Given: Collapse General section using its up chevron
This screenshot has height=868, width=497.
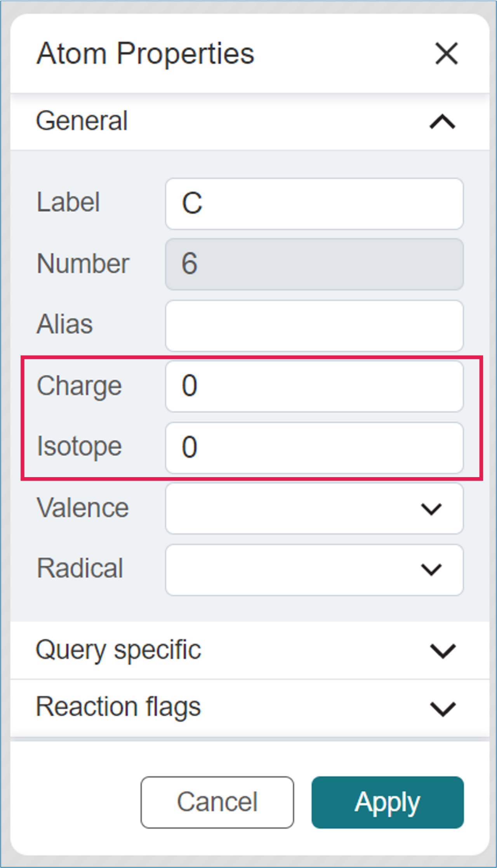Looking at the screenshot, I should 442,122.
